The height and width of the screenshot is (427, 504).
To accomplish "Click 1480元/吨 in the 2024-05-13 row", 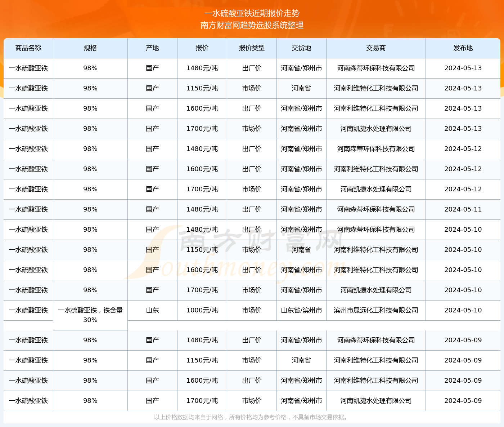I will pos(202,68).
